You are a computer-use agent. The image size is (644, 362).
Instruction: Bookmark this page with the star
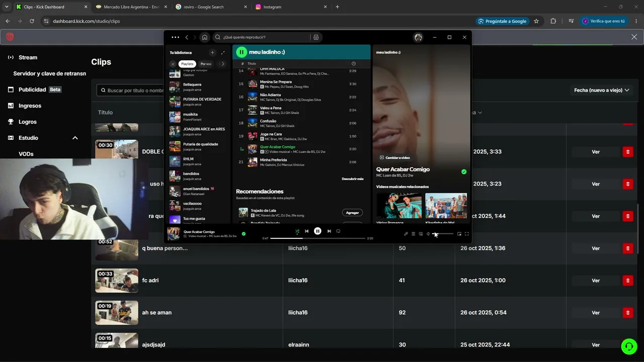(x=536, y=21)
